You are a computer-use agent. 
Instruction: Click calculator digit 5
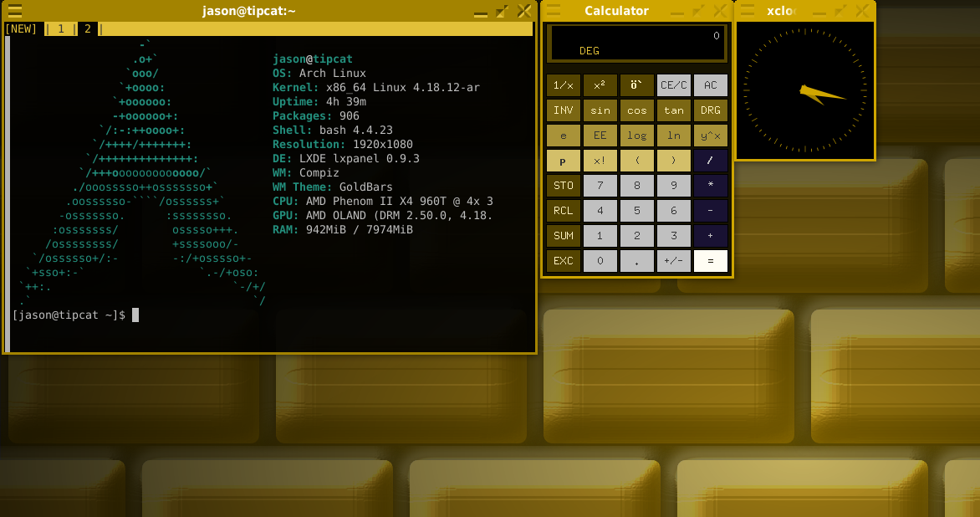[637, 211]
